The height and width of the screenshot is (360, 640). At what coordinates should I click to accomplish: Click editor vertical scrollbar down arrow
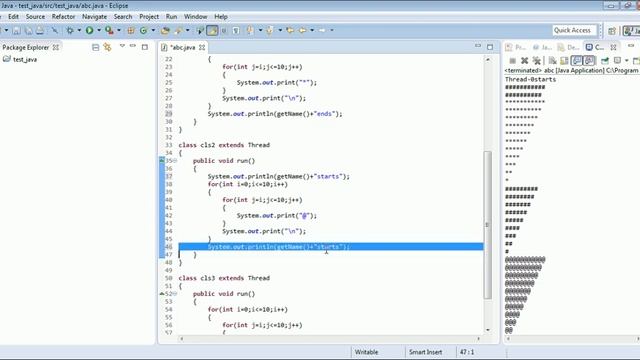[488, 330]
